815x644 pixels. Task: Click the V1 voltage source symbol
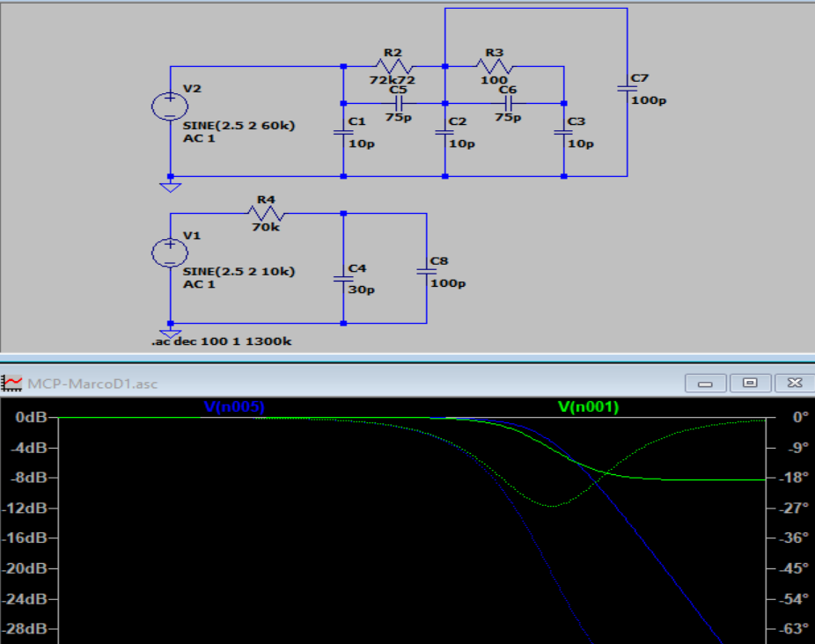tap(169, 253)
